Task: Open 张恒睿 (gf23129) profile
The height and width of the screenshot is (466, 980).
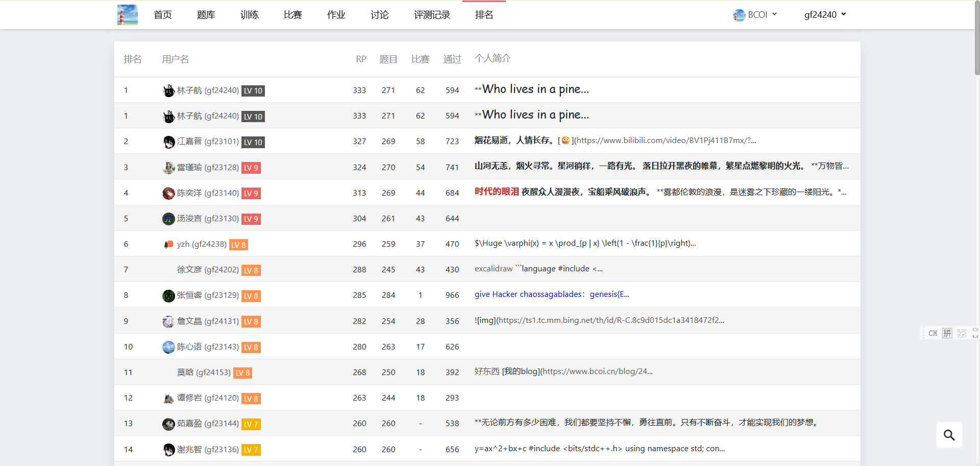Action: tap(208, 295)
